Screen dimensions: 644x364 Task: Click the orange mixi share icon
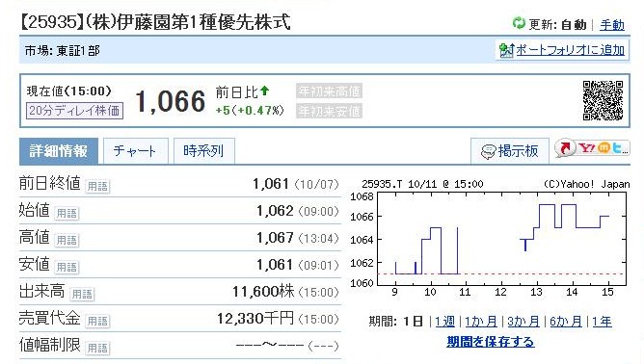pyautogui.click(x=604, y=147)
